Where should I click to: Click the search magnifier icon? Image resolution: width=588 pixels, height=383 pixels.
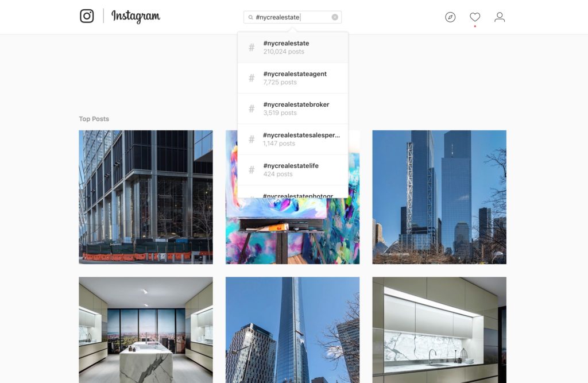pos(250,17)
